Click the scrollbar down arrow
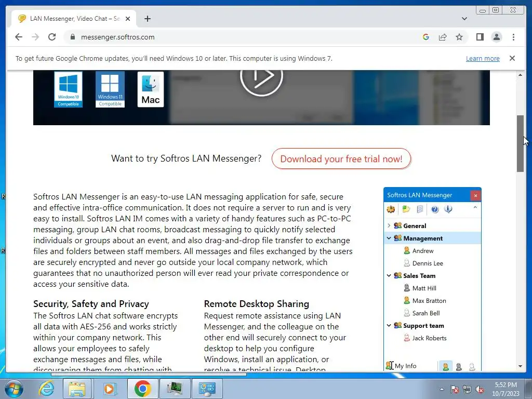The height and width of the screenshot is (399, 532). (x=520, y=366)
